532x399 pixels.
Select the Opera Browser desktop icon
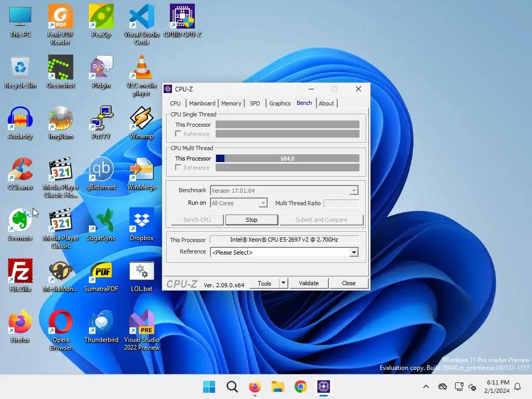tap(60, 330)
